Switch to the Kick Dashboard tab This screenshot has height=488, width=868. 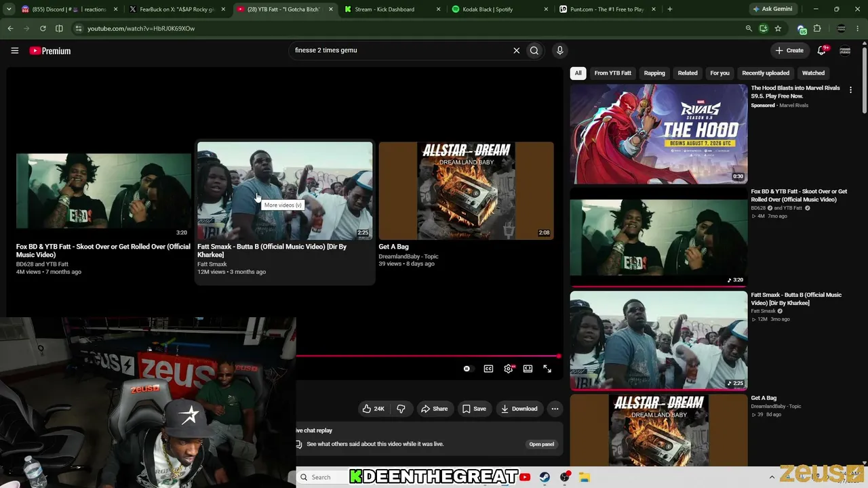(391, 9)
